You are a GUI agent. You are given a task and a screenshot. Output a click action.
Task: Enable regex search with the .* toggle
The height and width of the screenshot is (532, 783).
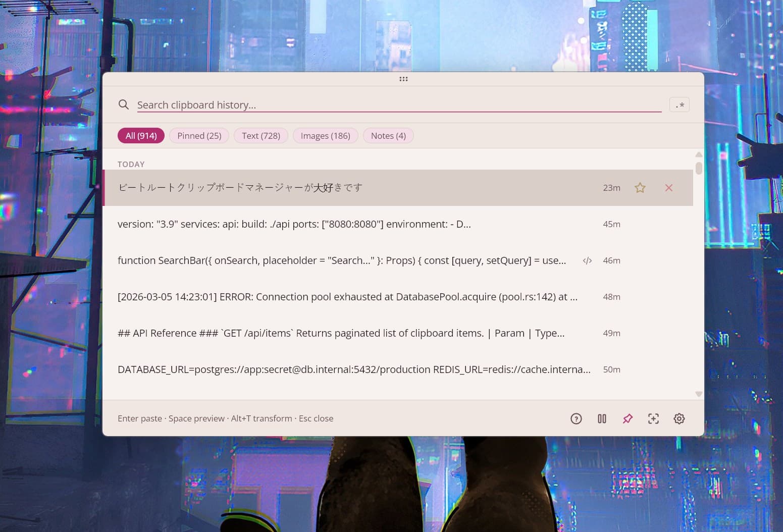pyautogui.click(x=679, y=104)
